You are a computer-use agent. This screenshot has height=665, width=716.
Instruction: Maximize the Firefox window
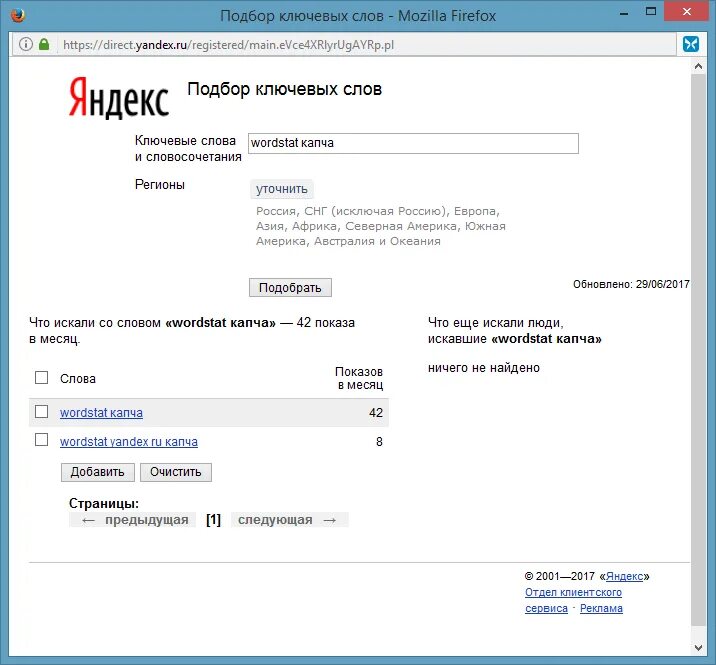(651, 12)
